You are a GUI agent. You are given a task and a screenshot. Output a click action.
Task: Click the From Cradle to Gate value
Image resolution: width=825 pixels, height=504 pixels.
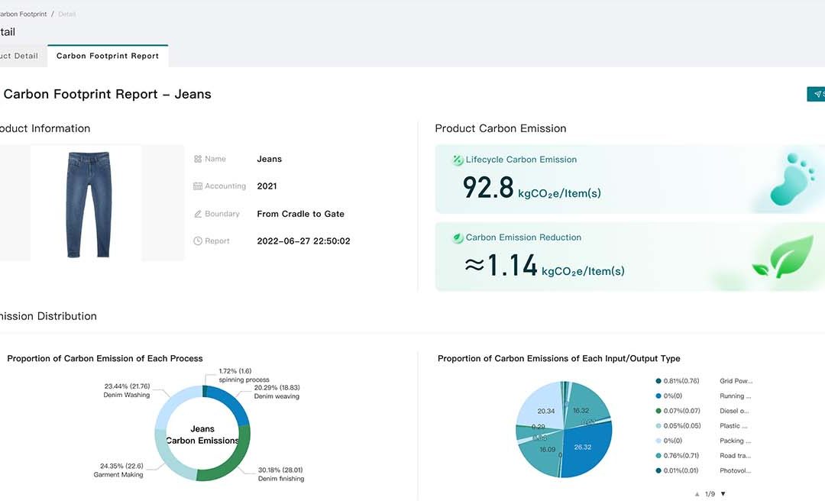tap(300, 214)
